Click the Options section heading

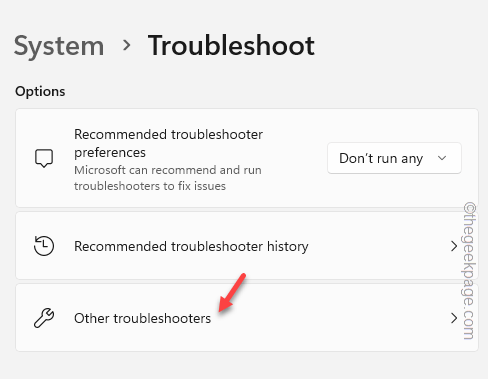point(40,91)
